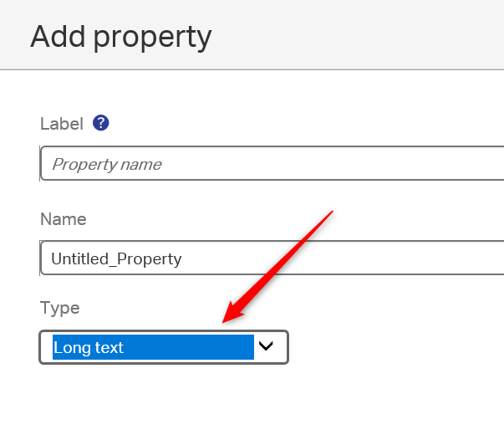Click the red arrow annotation tail
This screenshot has width=504, height=440.
pos(330,214)
